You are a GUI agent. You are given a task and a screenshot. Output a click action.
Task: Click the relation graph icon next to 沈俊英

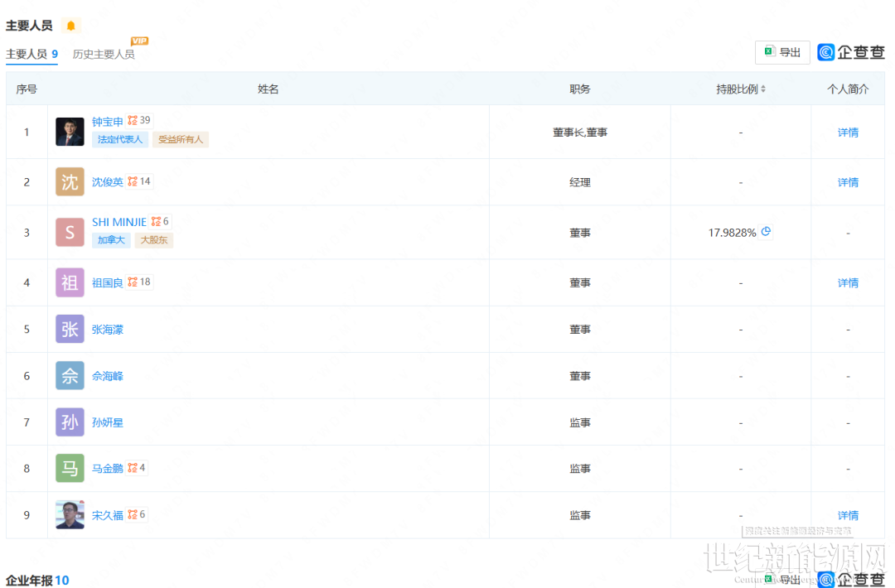pos(133,181)
